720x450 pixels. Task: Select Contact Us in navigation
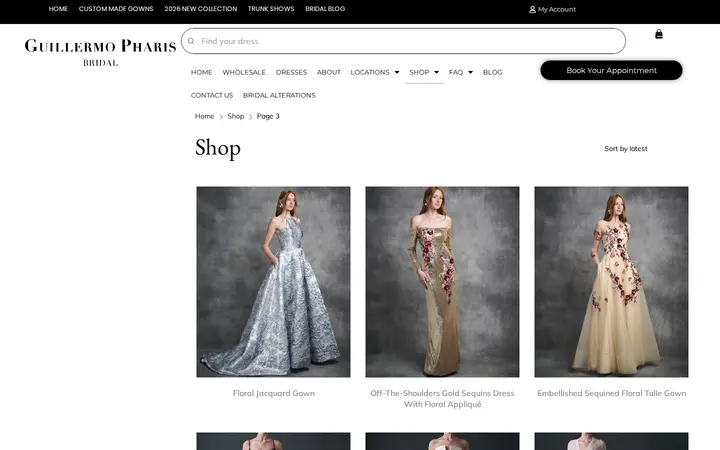point(212,95)
